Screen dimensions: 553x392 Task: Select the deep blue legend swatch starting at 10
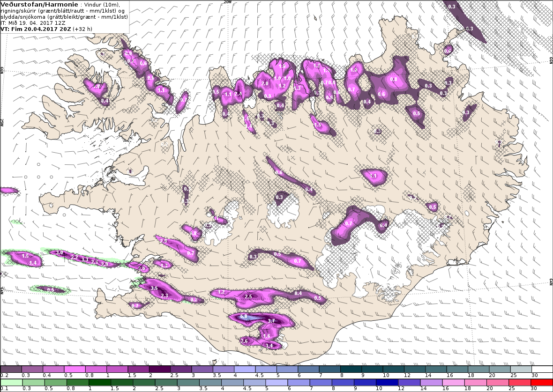point(387,383)
